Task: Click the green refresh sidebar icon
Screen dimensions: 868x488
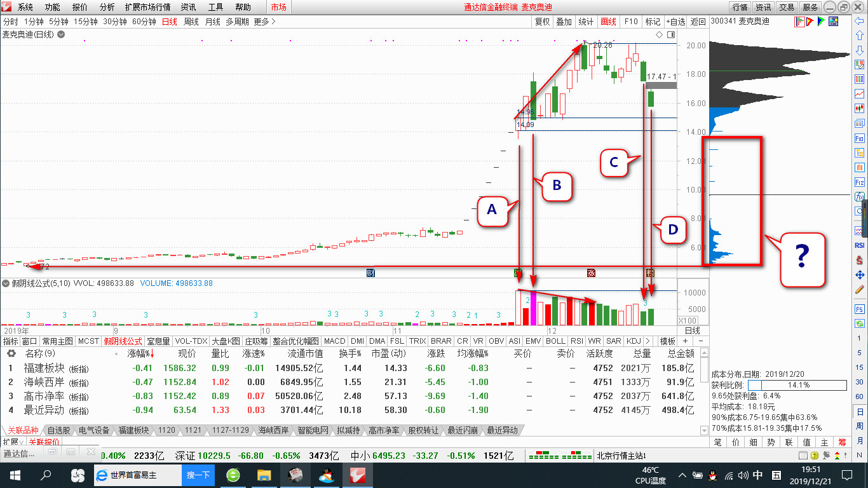Action: point(860,323)
